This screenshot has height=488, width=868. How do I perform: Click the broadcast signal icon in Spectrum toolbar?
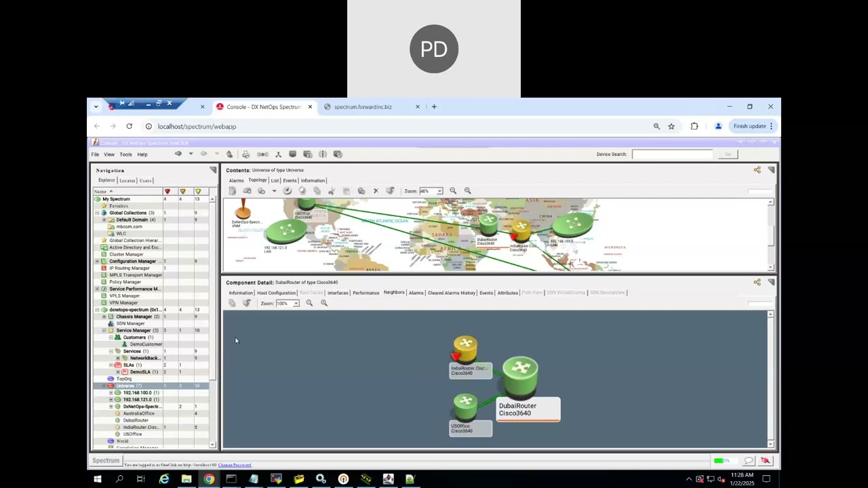pos(262,154)
